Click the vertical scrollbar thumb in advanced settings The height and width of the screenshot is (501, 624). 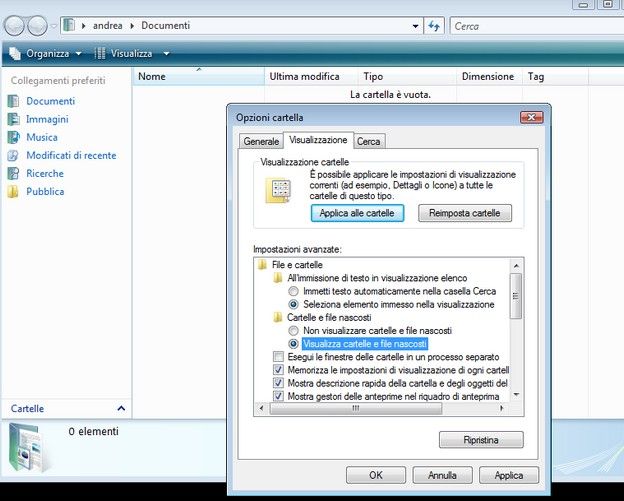click(x=516, y=296)
